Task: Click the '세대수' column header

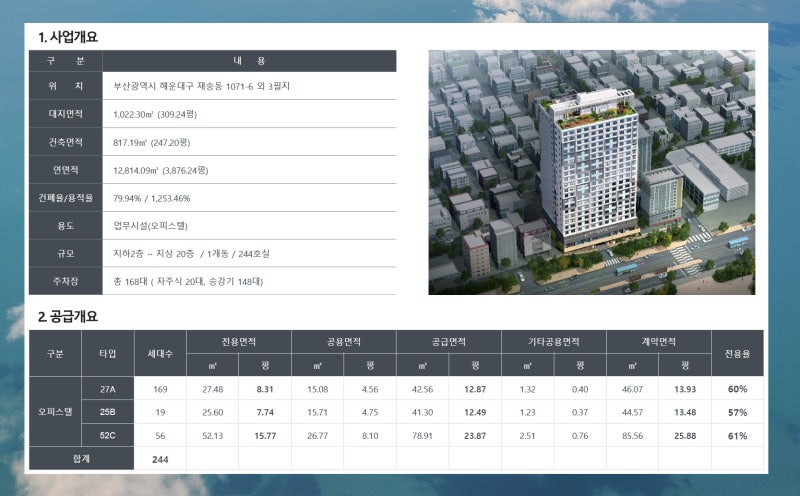Action: coord(160,353)
